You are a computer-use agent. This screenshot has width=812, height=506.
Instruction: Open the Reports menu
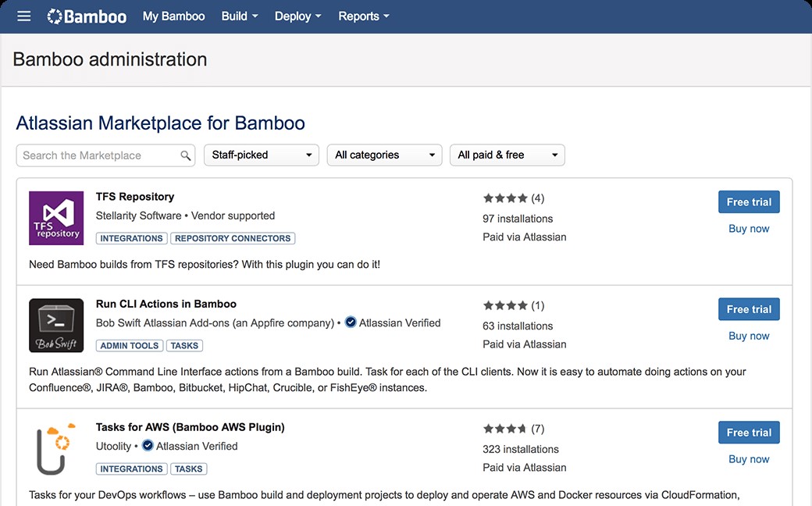point(364,16)
